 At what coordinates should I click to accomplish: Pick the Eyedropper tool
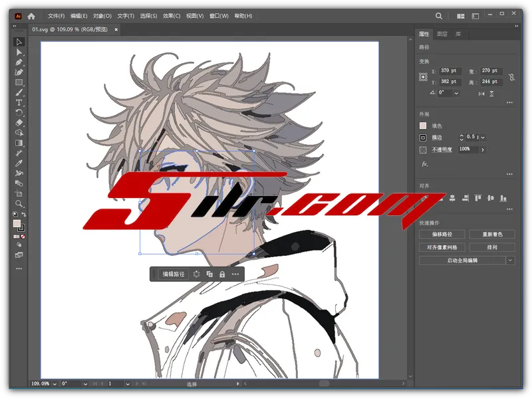click(19, 163)
